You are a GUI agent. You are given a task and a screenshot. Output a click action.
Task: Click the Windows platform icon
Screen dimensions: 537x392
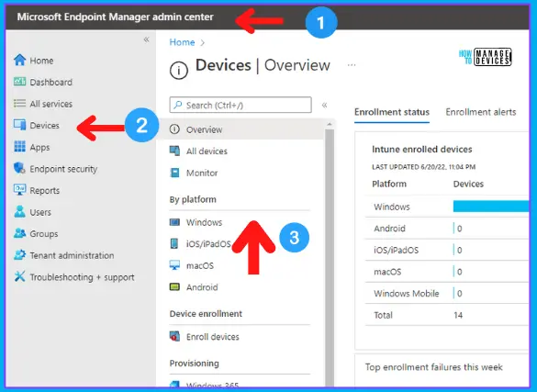tap(174, 222)
